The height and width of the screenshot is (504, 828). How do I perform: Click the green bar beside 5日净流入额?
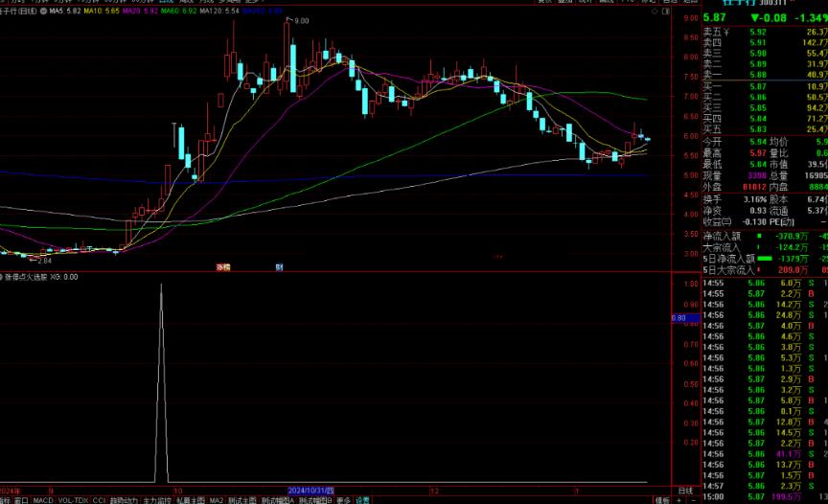pyautogui.click(x=765, y=259)
